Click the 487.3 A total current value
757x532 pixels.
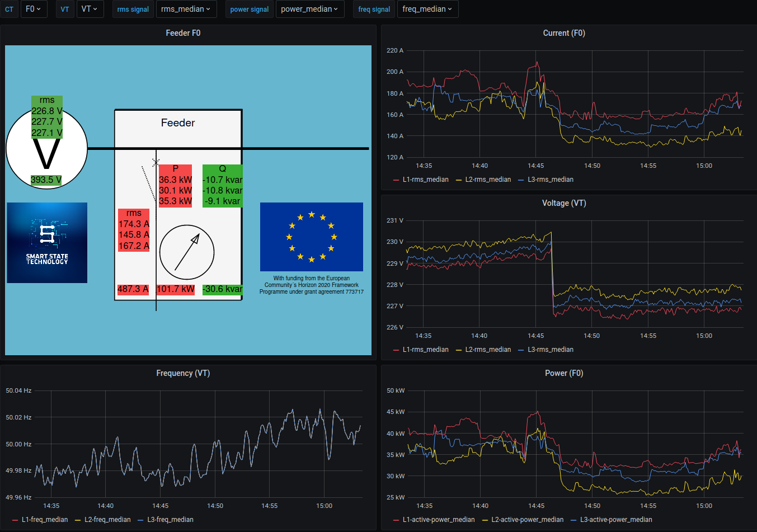133,289
